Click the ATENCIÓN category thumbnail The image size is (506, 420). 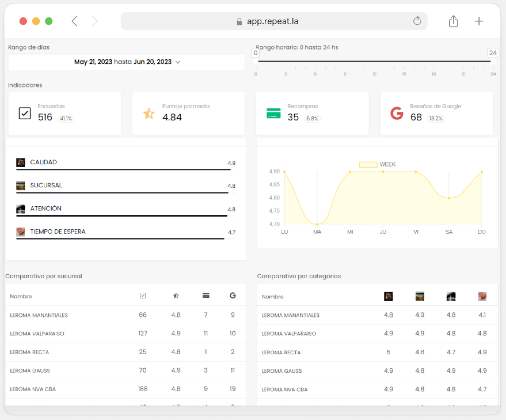[x=21, y=209]
